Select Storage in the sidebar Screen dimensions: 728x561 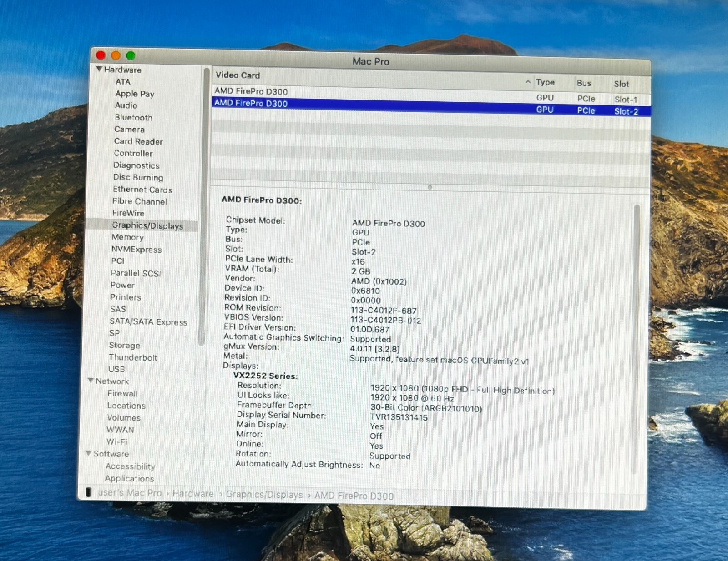[x=124, y=346]
